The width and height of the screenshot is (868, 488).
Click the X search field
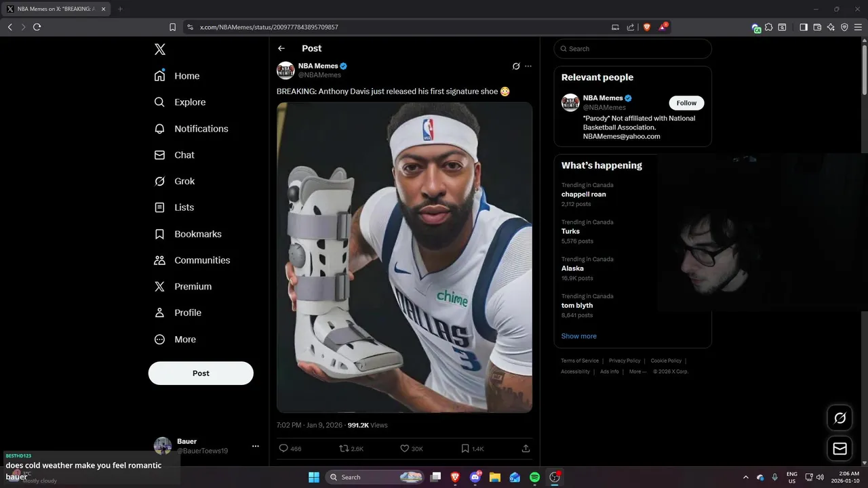pyautogui.click(x=633, y=49)
